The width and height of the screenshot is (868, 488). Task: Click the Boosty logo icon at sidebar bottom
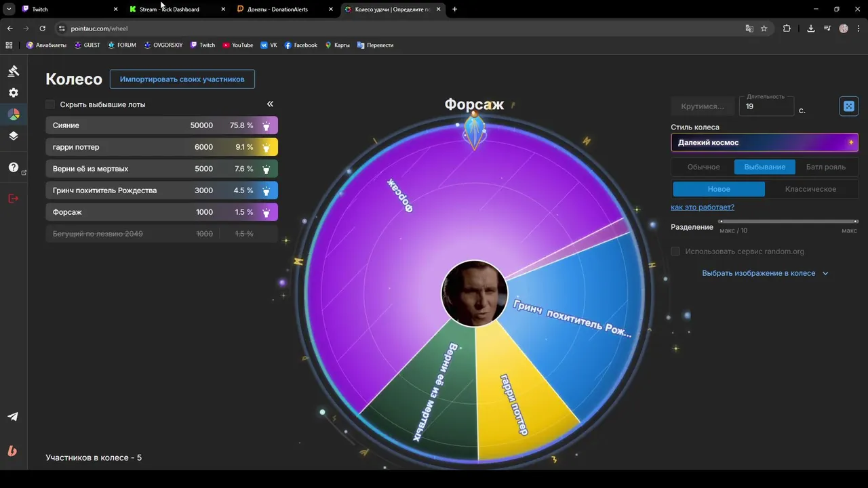point(13,451)
